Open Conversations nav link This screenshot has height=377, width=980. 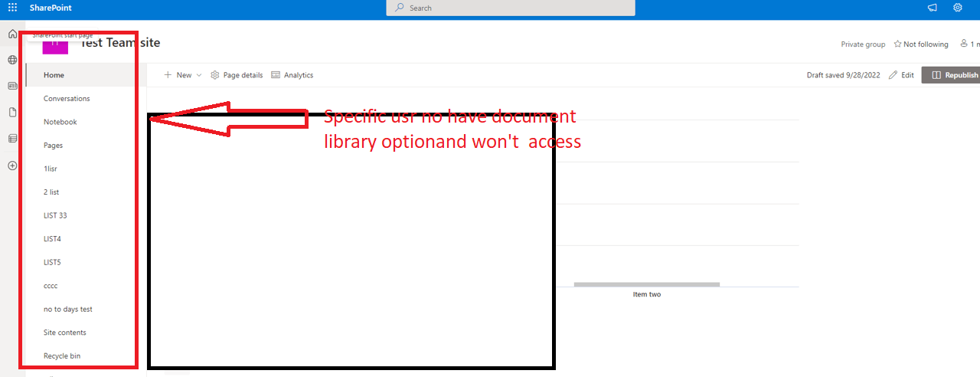click(x=67, y=99)
